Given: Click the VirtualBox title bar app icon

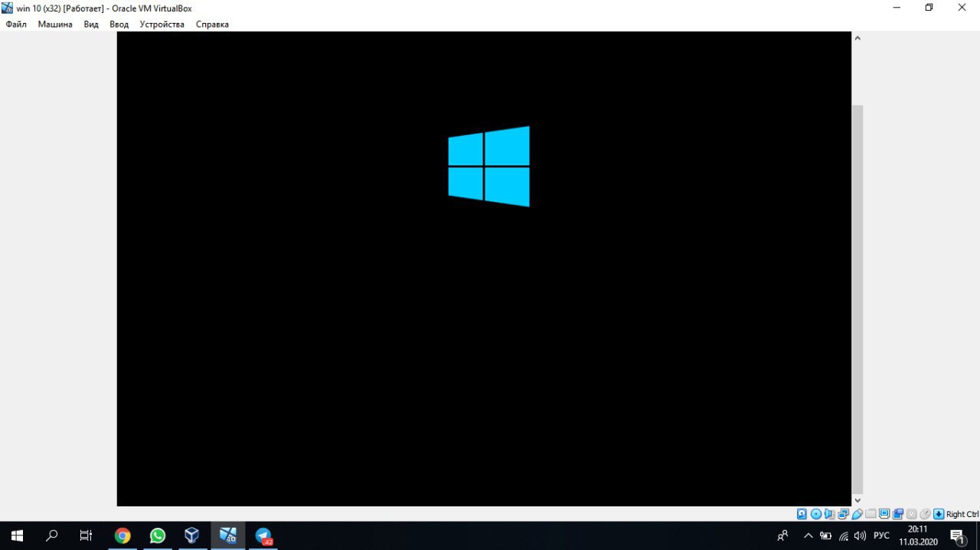Looking at the screenshot, I should pyautogui.click(x=8, y=8).
